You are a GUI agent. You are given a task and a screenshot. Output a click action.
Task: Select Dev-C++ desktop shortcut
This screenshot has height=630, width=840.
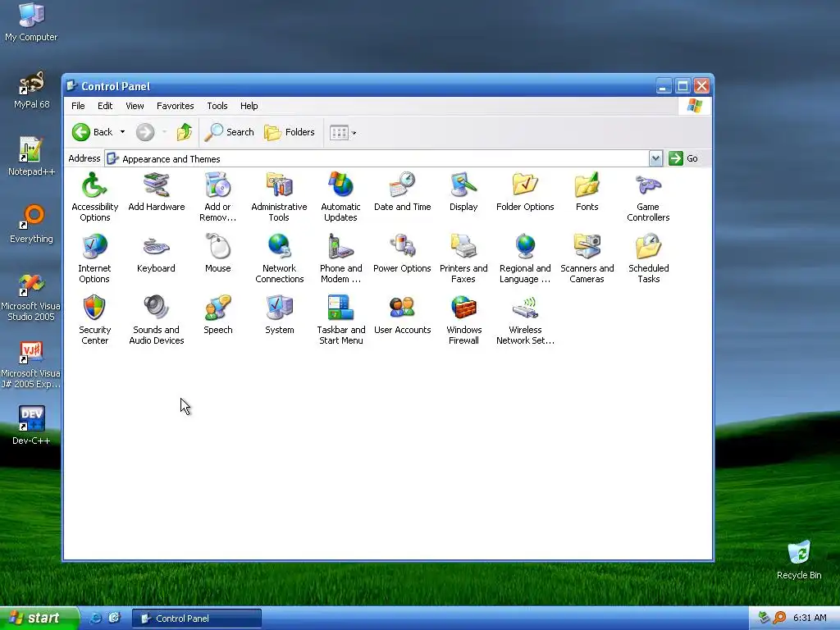tap(31, 427)
